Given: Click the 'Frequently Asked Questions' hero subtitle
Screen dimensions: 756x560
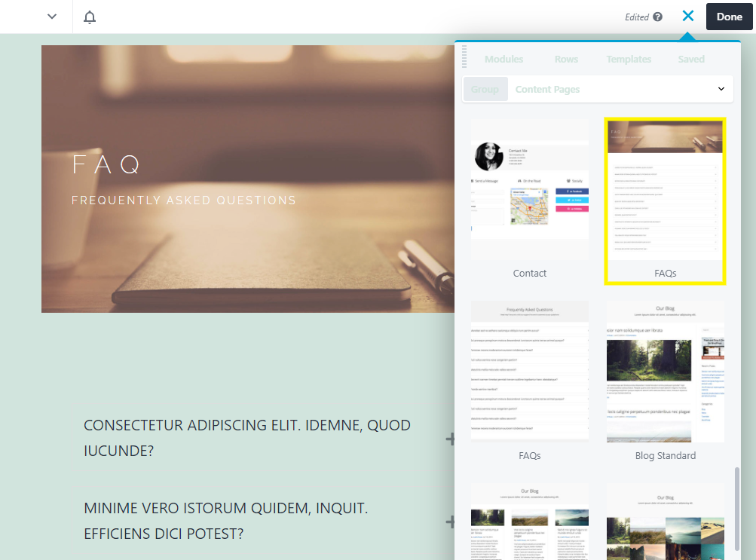Looking at the screenshot, I should [x=184, y=200].
